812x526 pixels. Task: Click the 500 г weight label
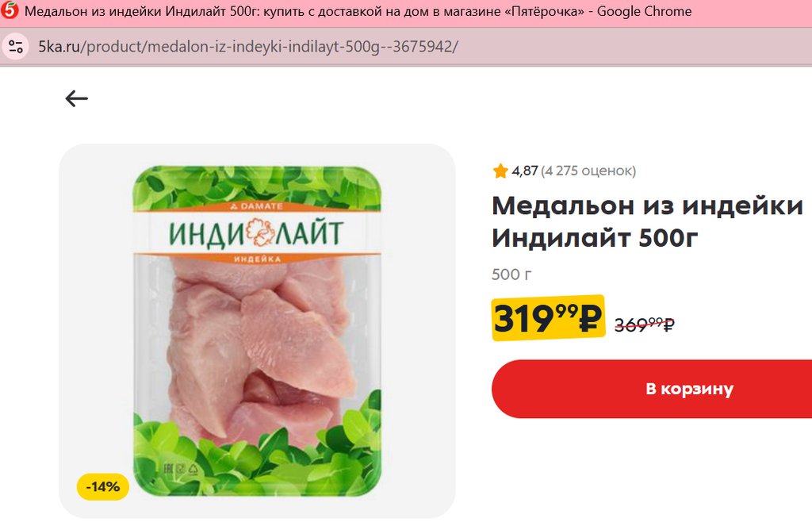(x=511, y=275)
